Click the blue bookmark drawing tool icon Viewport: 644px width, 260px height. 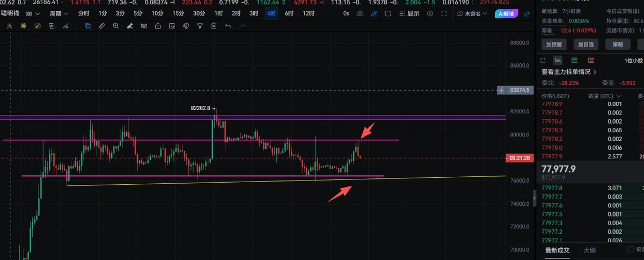tap(88, 25)
